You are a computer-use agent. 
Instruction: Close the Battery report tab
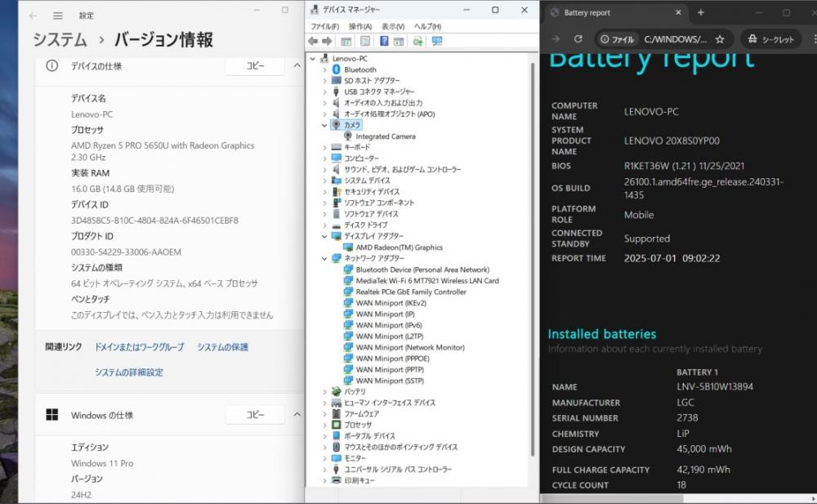[x=678, y=12]
